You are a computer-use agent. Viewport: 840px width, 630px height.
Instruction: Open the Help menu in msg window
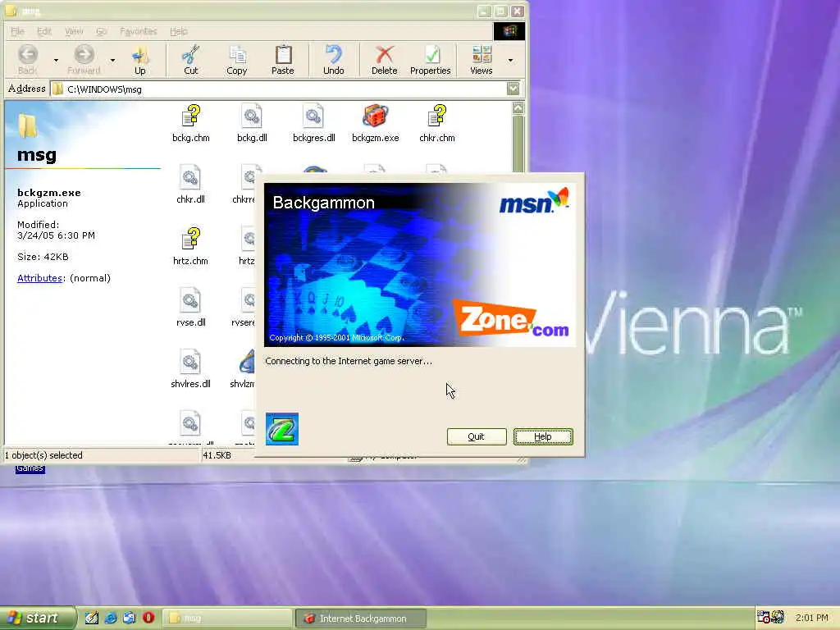point(178,32)
